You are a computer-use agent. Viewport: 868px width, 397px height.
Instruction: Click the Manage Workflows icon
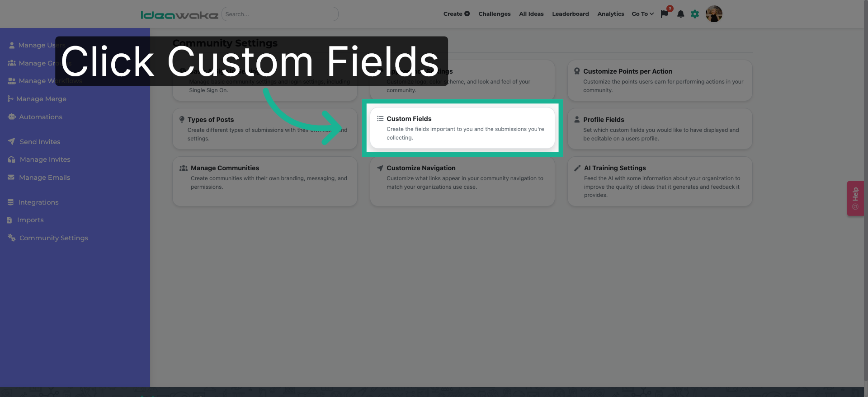[12, 81]
